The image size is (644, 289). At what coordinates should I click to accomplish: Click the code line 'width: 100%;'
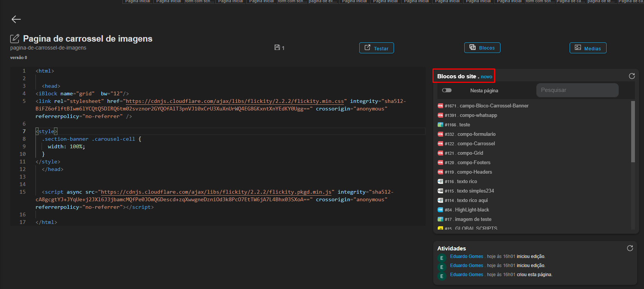click(66, 146)
